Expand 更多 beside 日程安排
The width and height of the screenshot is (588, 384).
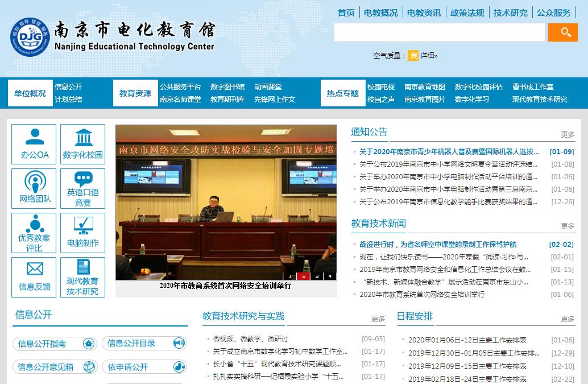tap(567, 319)
